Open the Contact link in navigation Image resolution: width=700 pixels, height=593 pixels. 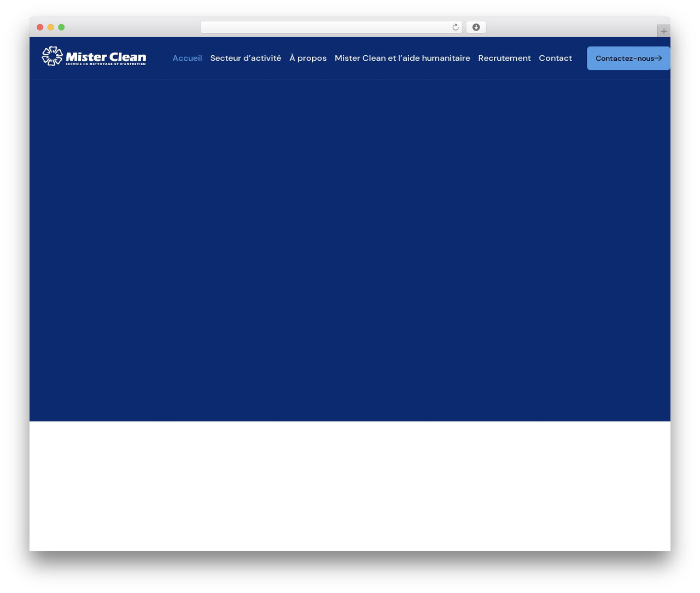point(555,58)
